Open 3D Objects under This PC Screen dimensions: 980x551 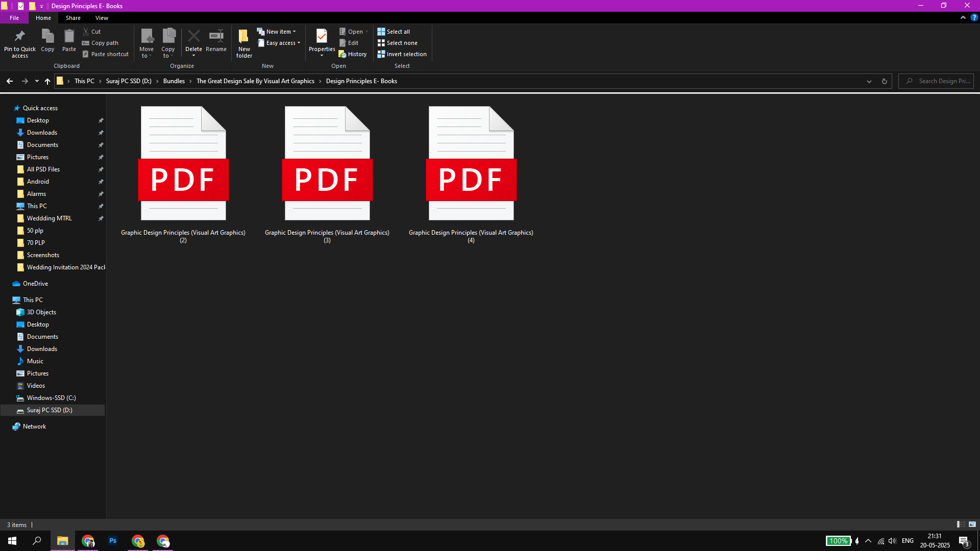41,312
